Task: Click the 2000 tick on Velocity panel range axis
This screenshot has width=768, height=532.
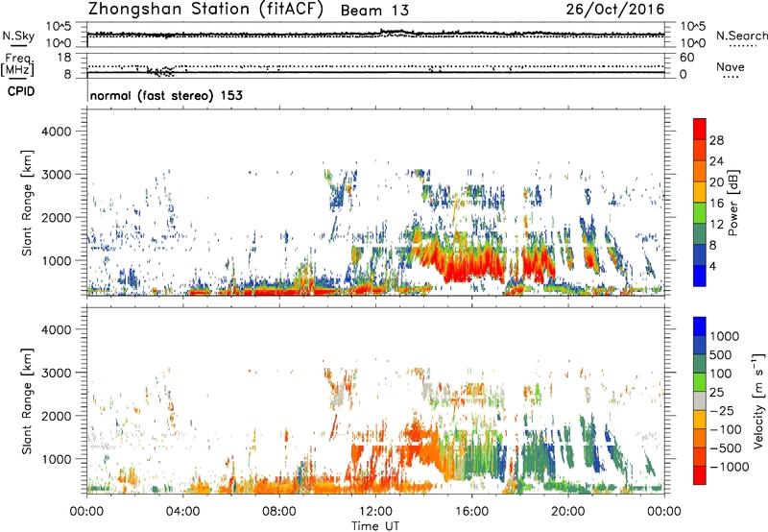Action: (x=56, y=416)
